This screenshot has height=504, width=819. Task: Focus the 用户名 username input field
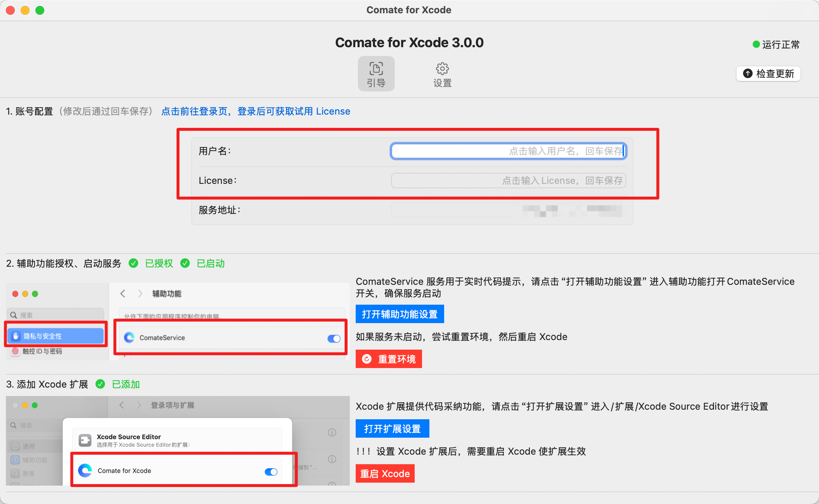509,151
